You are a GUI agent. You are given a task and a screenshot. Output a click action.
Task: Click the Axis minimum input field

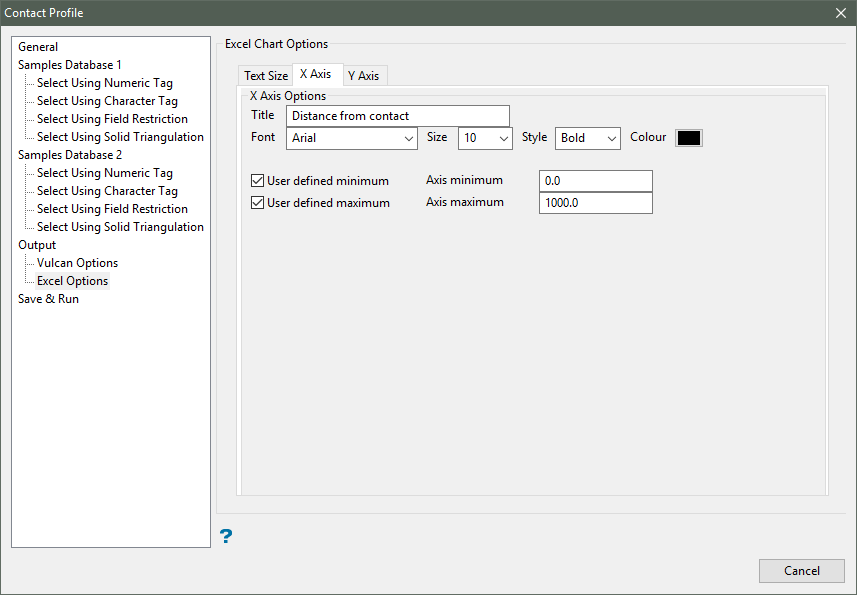pyautogui.click(x=595, y=181)
